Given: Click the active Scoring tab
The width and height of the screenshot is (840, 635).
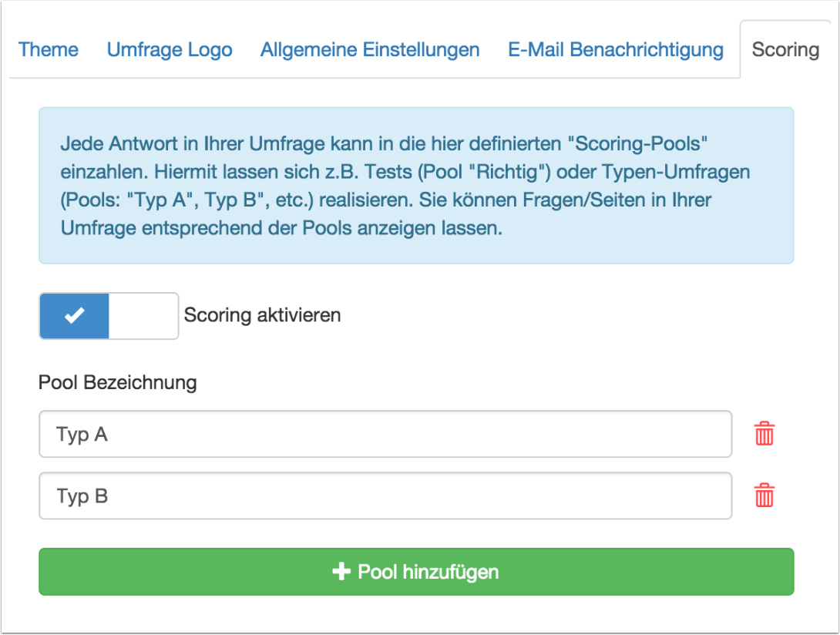Looking at the screenshot, I should coord(785,50).
